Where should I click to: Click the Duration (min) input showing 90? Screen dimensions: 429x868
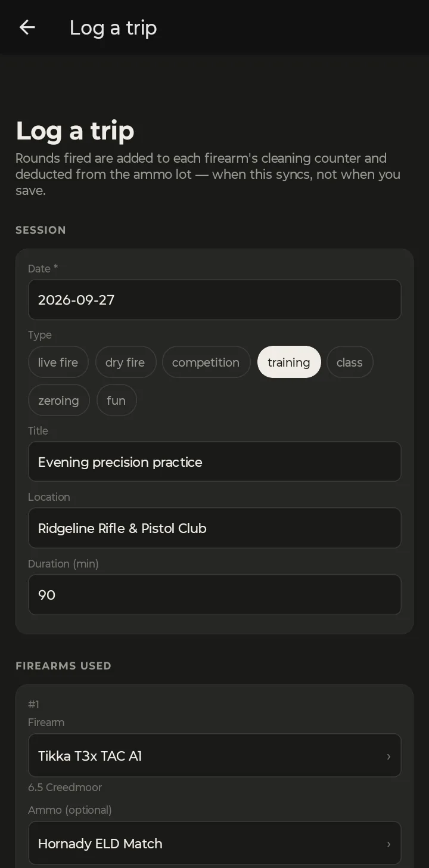214,594
